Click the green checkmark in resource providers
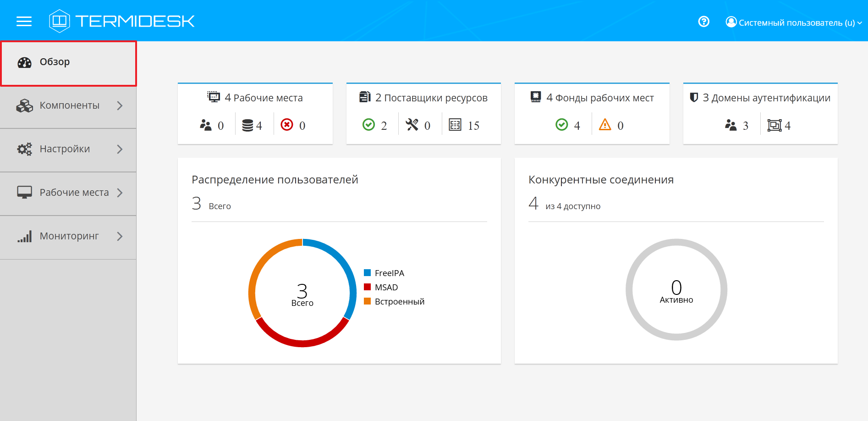Viewport: 868px width, 421px height. [x=368, y=125]
